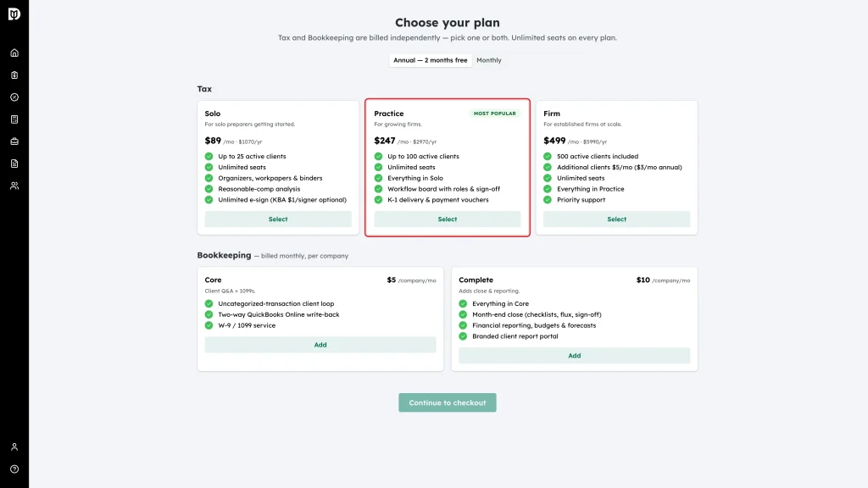Open the help question mark icon
868x488 pixels.
14,469
